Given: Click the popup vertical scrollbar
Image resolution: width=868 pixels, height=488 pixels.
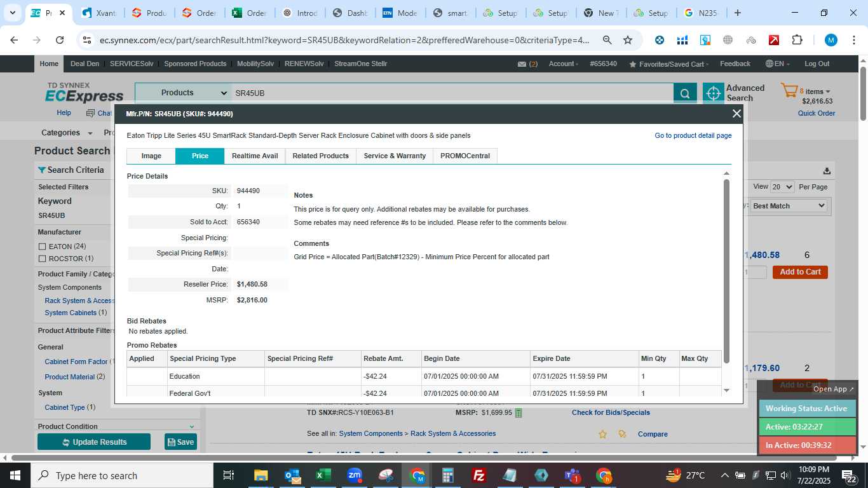Looking at the screenshot, I should [x=726, y=271].
